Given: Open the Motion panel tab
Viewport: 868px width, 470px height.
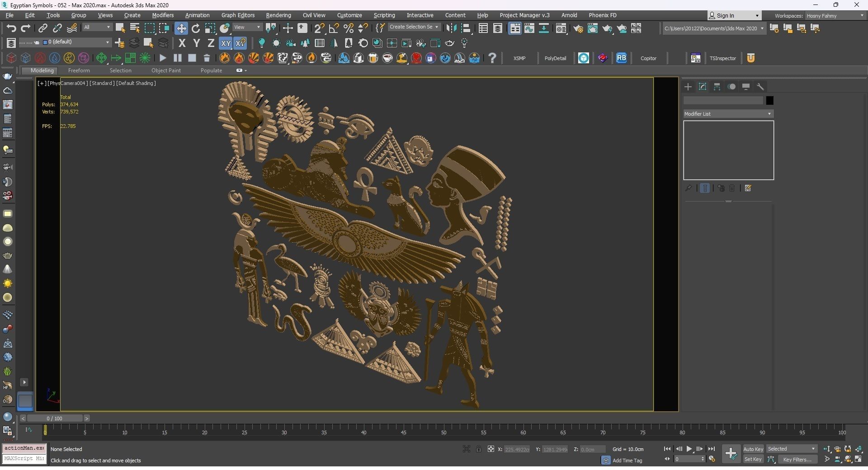Looking at the screenshot, I should click(731, 86).
